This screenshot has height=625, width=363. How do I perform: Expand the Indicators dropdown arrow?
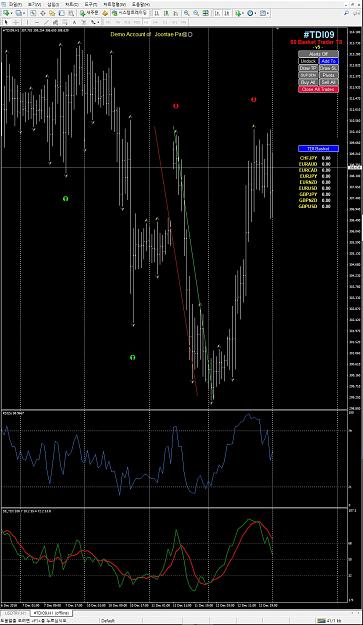pos(243,13)
